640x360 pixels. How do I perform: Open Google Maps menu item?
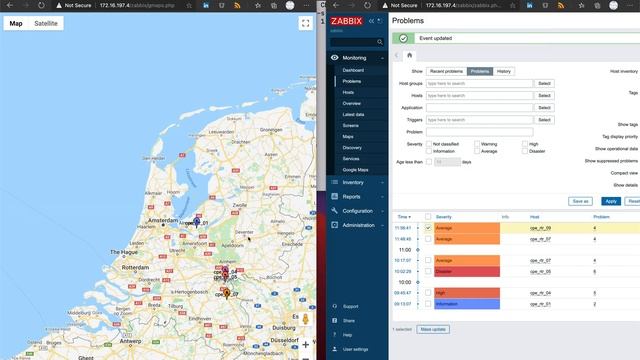tap(356, 170)
